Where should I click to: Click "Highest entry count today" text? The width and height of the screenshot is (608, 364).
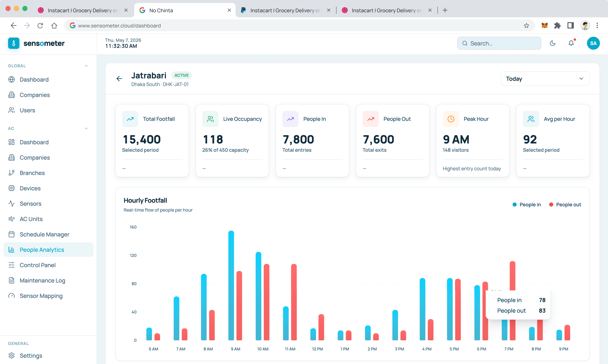[472, 168]
